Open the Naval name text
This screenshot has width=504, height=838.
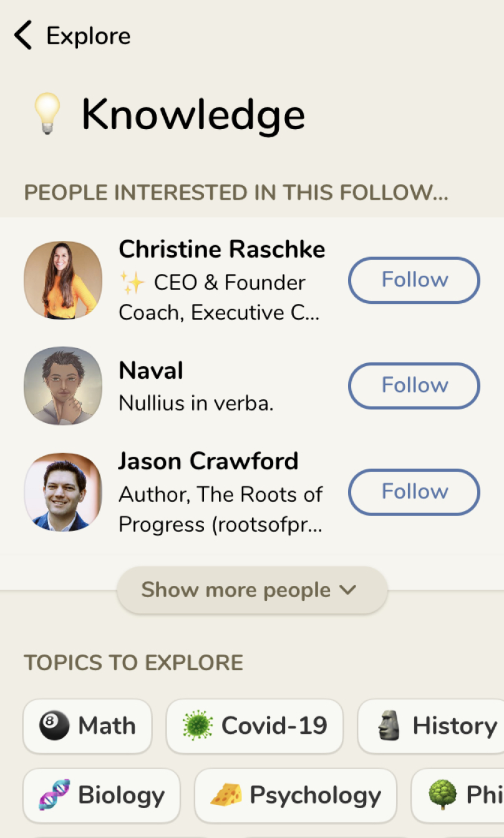click(151, 371)
